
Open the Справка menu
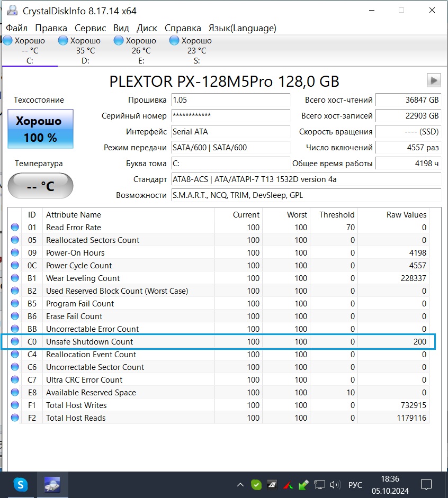click(x=183, y=28)
